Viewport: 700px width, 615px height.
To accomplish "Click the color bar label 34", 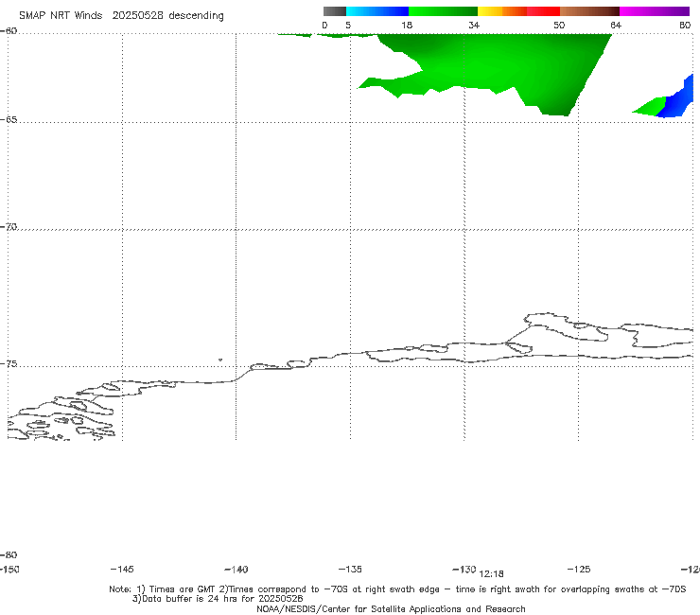I will [x=474, y=26].
